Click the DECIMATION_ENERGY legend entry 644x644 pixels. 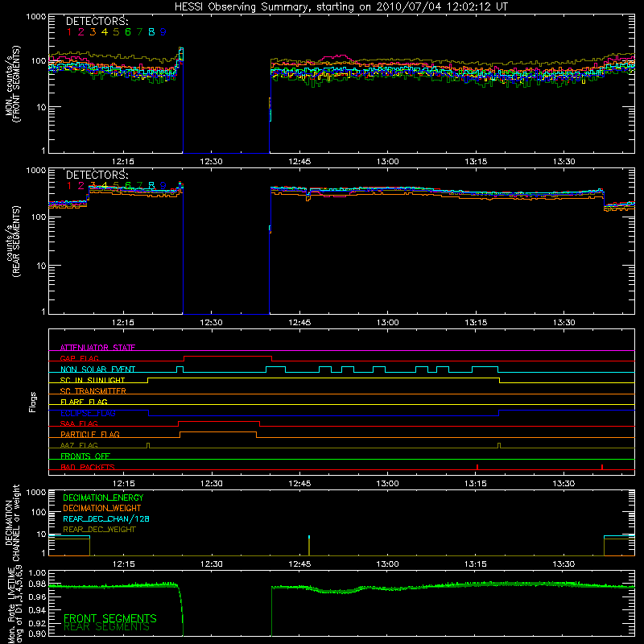pyautogui.click(x=103, y=497)
